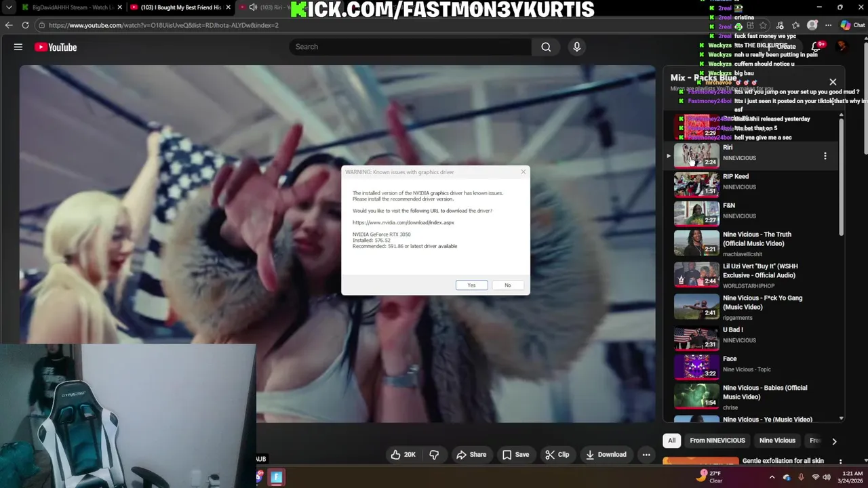Dislike the video with thumbs down
868x488 pixels.
(x=434, y=455)
